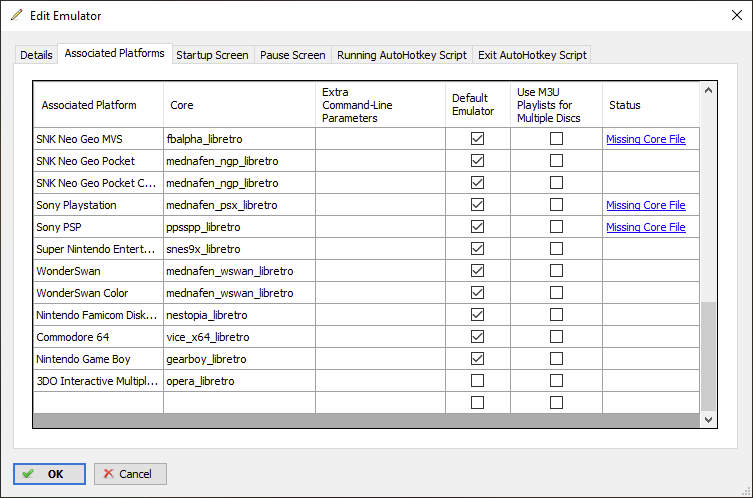Click the scroll up arrow in the table
This screenshot has width=753, height=498.
click(x=709, y=91)
